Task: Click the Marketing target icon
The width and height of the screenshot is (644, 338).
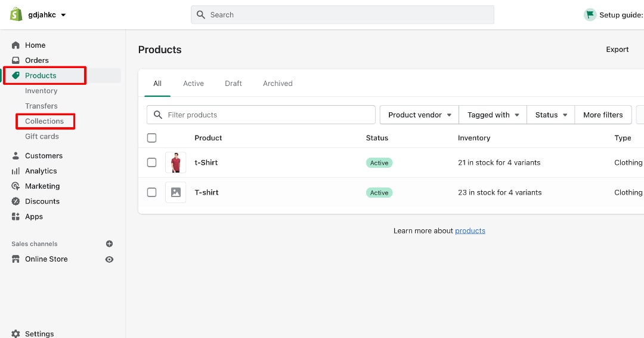Action: 16,186
